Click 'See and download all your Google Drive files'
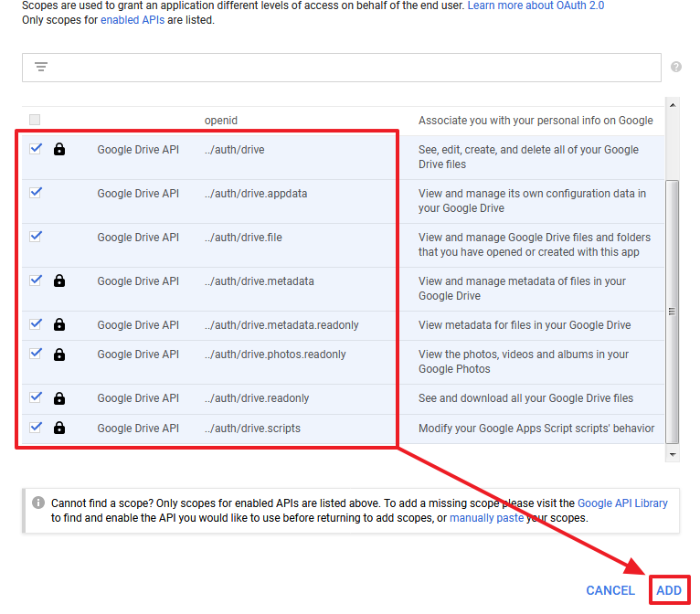Screen dimensions: 700x614 point(525,398)
